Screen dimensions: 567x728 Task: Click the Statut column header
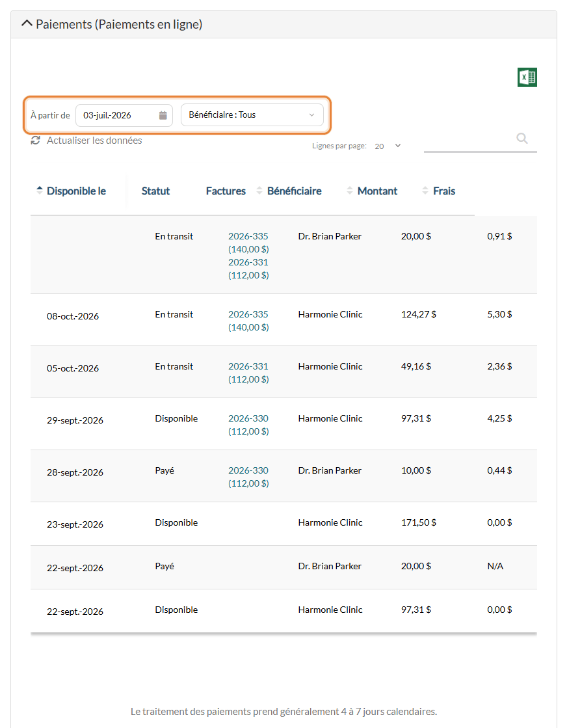click(155, 191)
